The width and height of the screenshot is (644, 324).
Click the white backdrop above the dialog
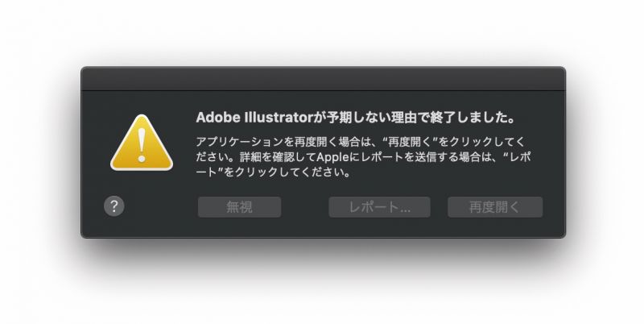pos(322,32)
